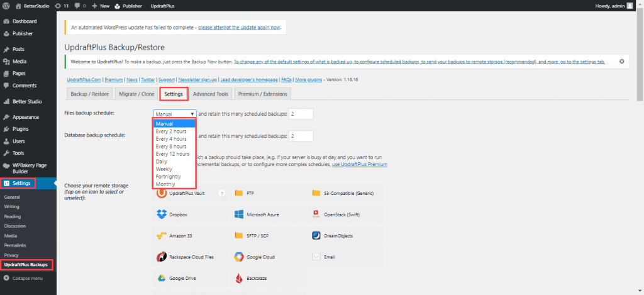Switch to Premium / Extensions tab
Viewport: 644px width, 295px height.
pyautogui.click(x=263, y=94)
